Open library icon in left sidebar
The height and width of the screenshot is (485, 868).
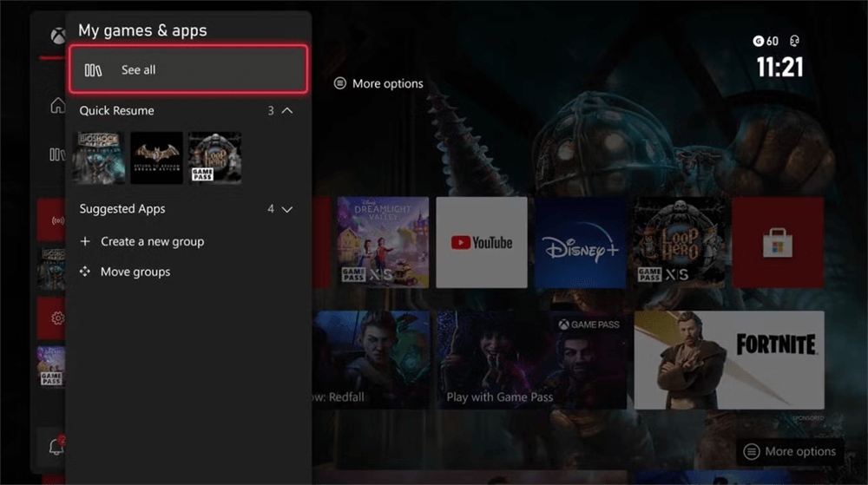(57, 154)
